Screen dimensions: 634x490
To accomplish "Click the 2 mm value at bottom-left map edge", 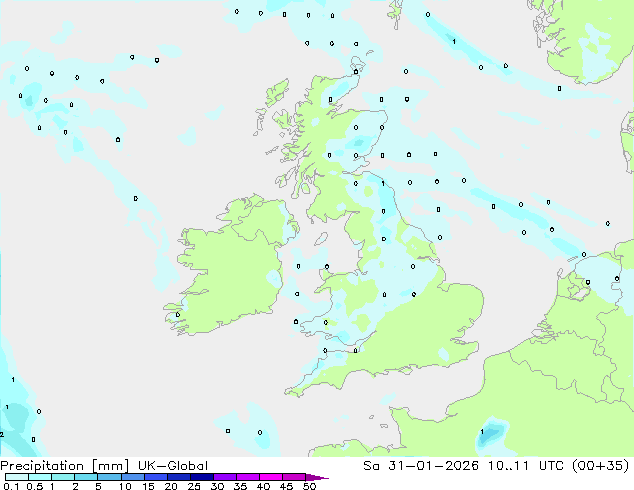I will coord(2,435).
